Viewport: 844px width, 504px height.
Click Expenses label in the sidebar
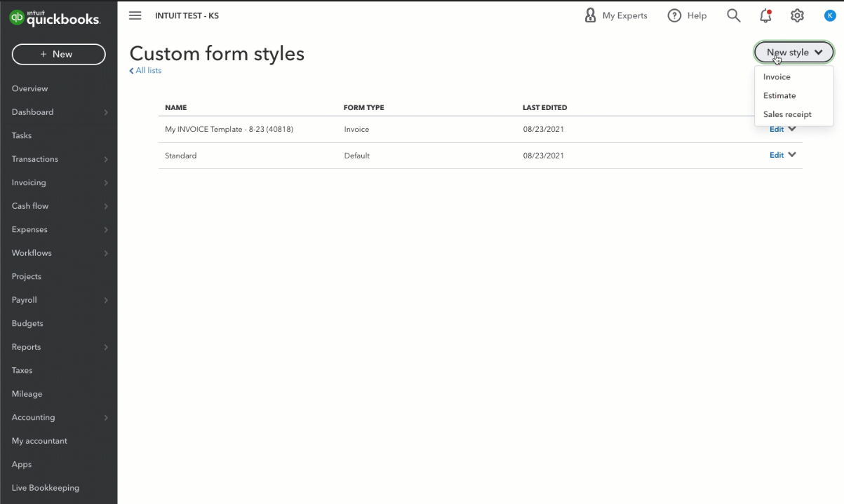point(29,229)
